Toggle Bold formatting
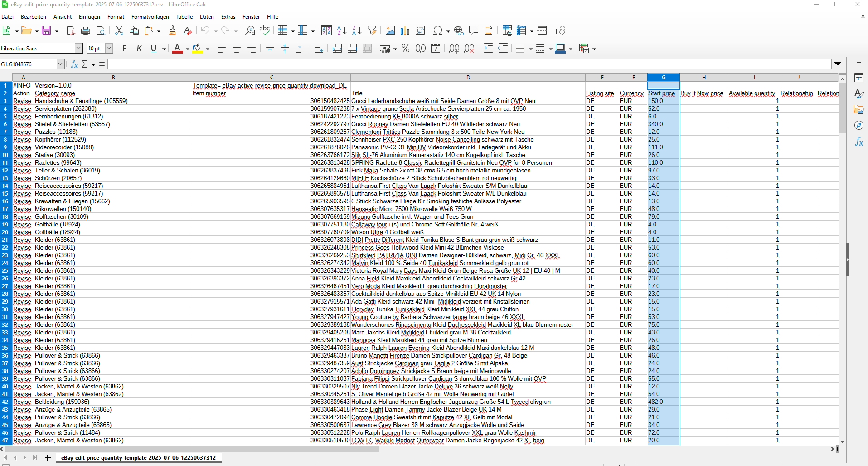Viewport: 868px width, 466px height. click(x=124, y=49)
